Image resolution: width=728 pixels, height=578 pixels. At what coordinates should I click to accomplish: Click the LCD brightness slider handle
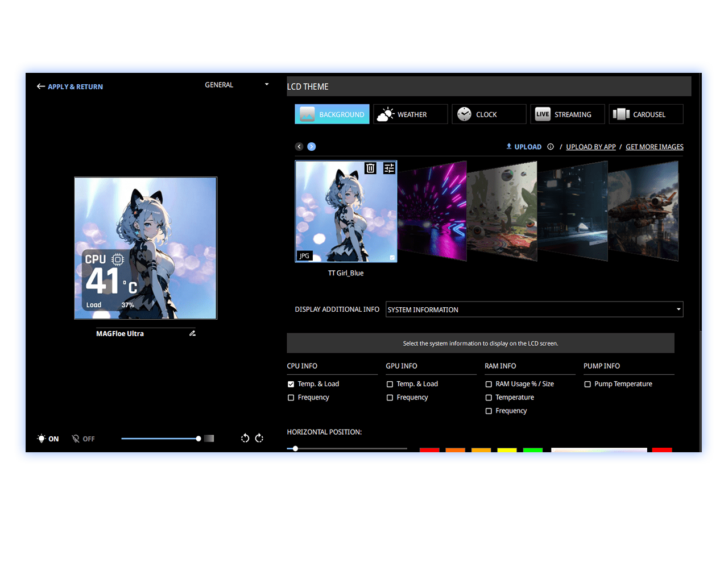point(198,439)
